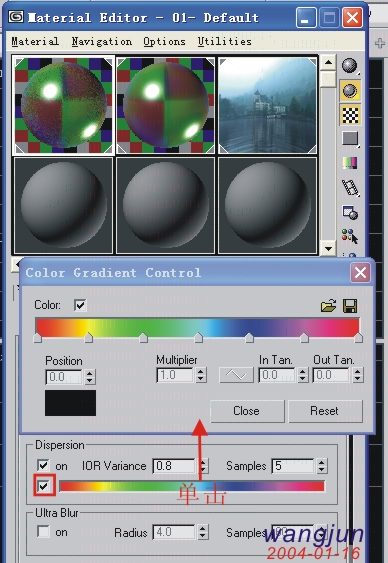
Task: Uncheck the red-highlighted dispersion gradient checkbox
Action: pos(44,486)
